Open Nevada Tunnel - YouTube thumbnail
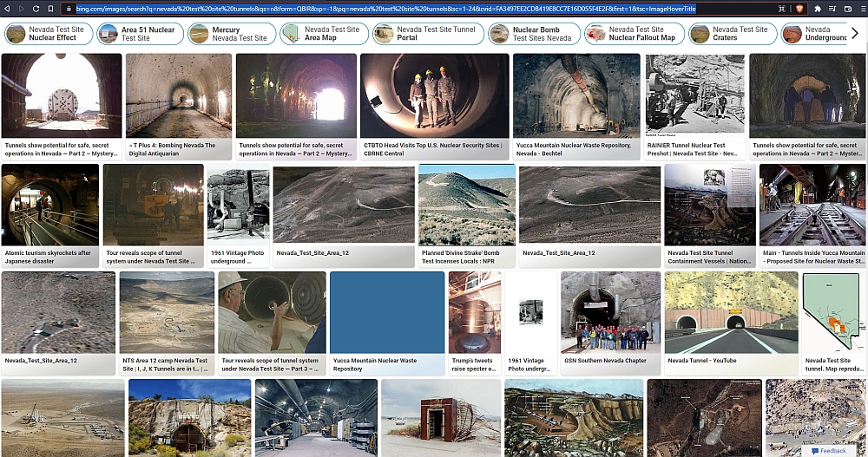This screenshot has width=868, height=457. [x=731, y=312]
